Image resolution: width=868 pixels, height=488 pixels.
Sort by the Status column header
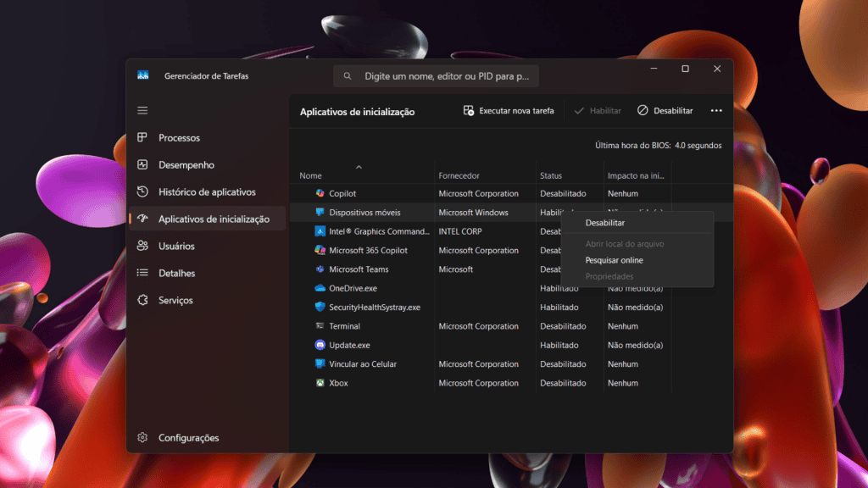[x=551, y=176]
